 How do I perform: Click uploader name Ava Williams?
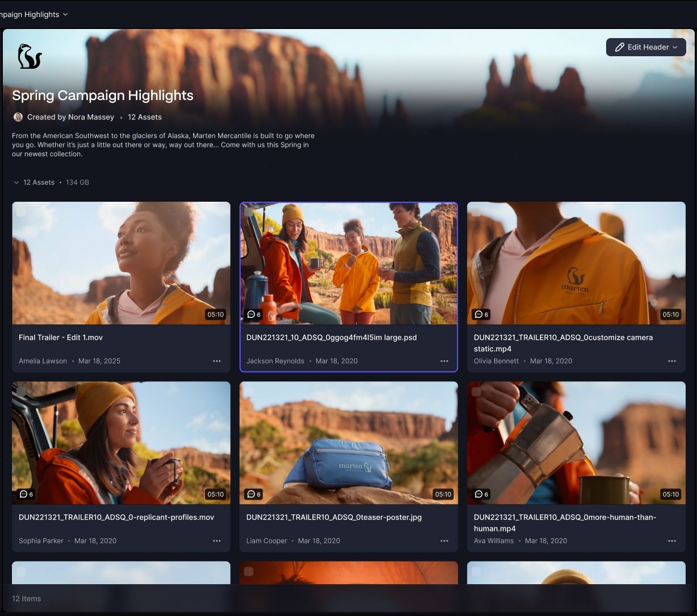tap(494, 541)
